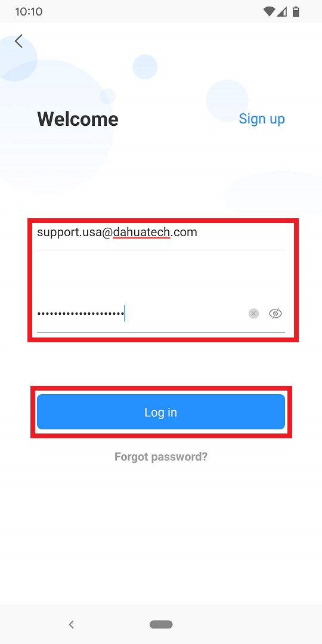Tap the 10:10 clock in status bar
This screenshot has height=644, width=322.
29,11
